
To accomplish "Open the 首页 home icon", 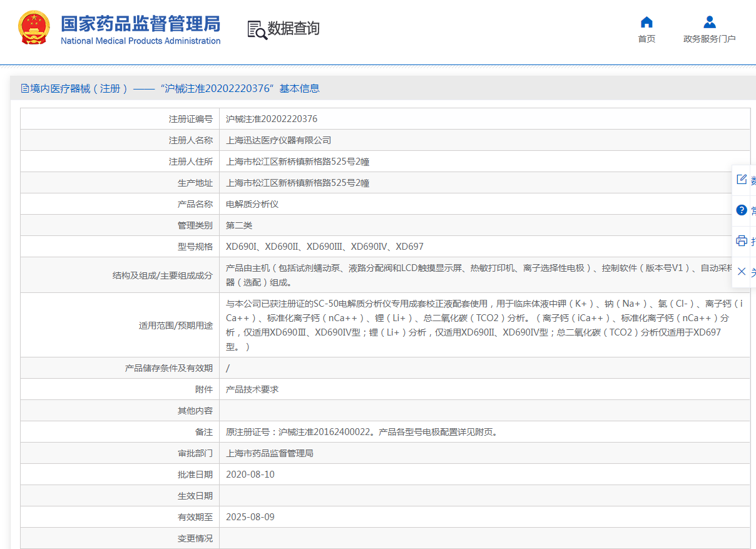I will (x=646, y=23).
